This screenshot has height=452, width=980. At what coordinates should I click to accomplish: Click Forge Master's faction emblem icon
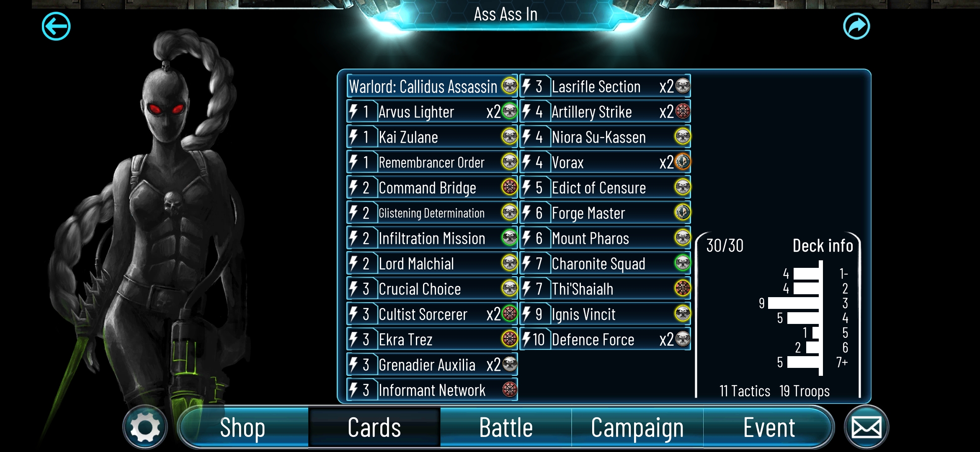[x=683, y=213]
